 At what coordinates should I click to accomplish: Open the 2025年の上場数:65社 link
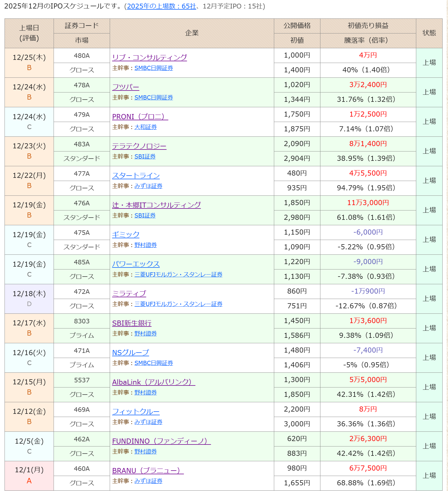[x=161, y=6]
